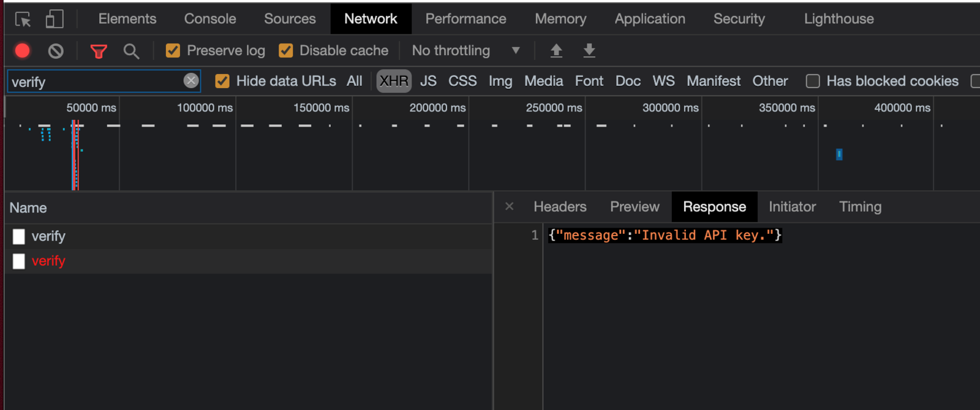Screen dimensions: 980x410
Task: Select the red failed verify request
Action: click(249, 261)
